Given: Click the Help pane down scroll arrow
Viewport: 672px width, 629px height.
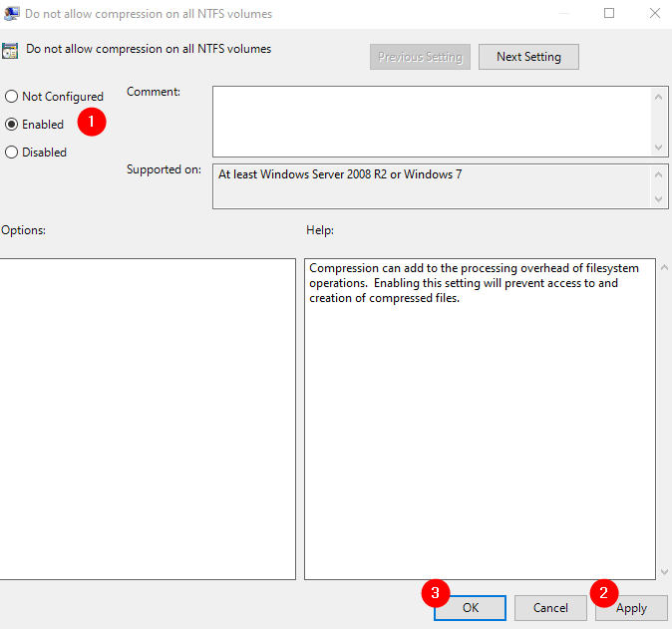Looking at the screenshot, I should (x=664, y=572).
